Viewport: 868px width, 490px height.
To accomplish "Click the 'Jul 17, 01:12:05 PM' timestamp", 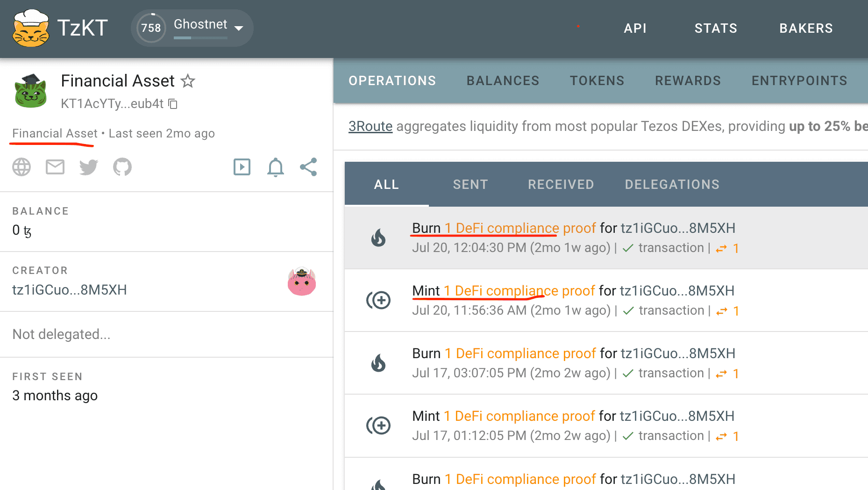I will tap(469, 436).
